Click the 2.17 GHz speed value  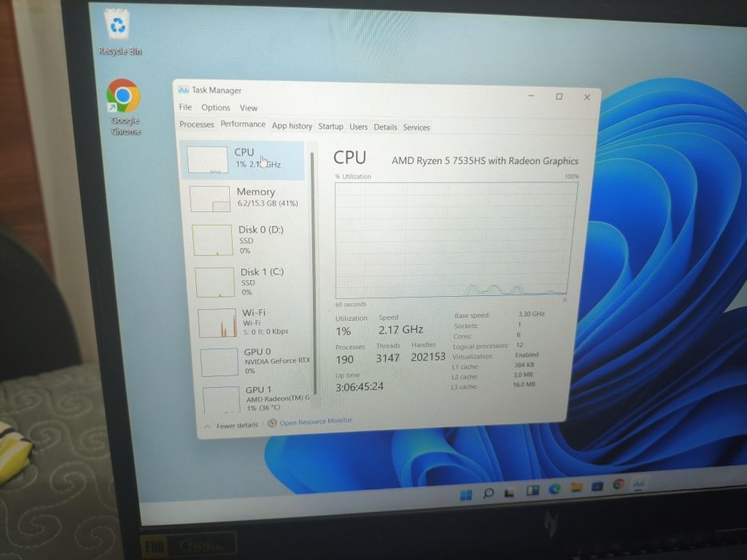point(400,330)
